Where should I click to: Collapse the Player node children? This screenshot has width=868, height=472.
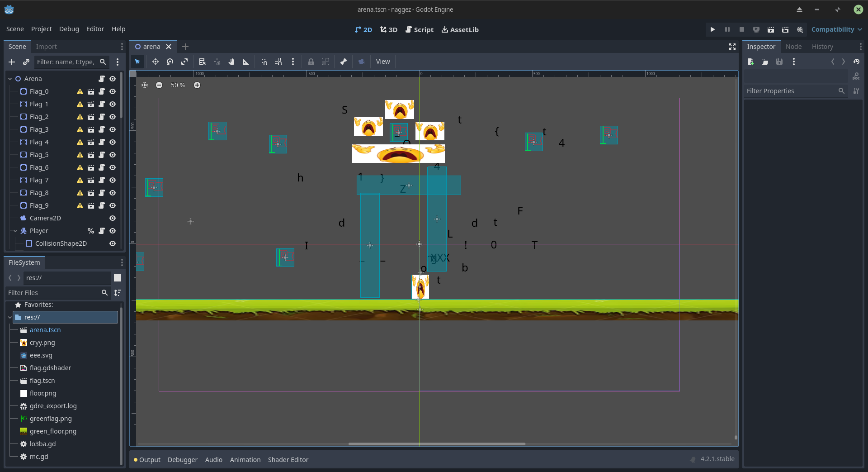point(15,231)
